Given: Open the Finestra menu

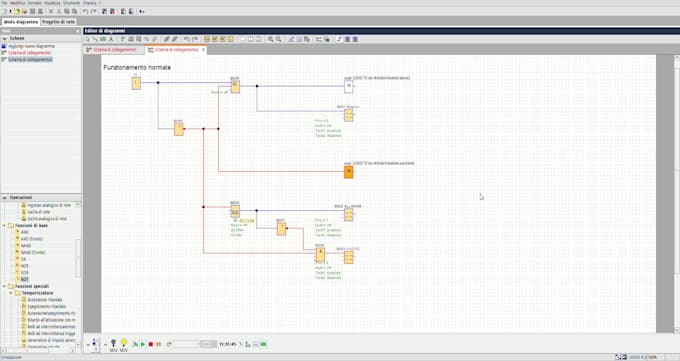Looking at the screenshot, I should click(x=90, y=3).
